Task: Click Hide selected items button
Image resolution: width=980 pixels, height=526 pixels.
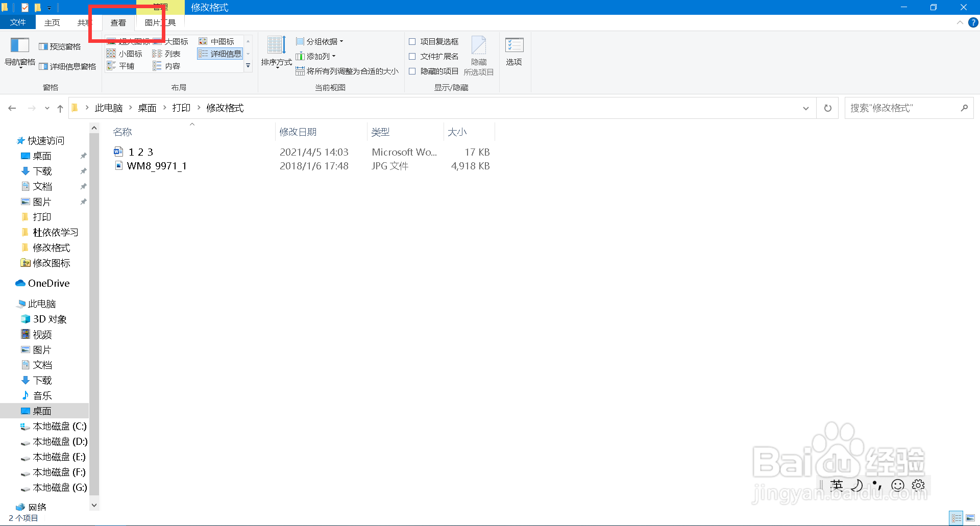Action: coord(479,56)
